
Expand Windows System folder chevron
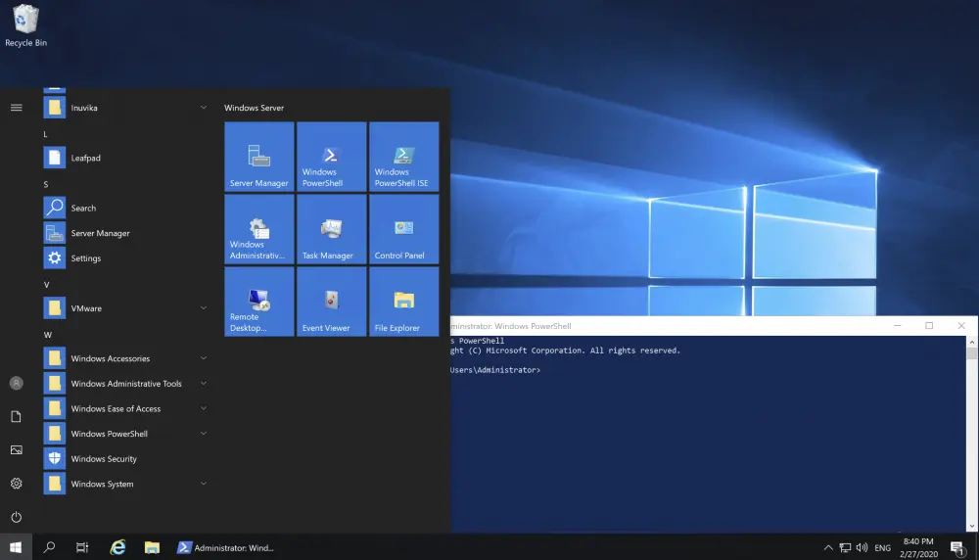[204, 484]
